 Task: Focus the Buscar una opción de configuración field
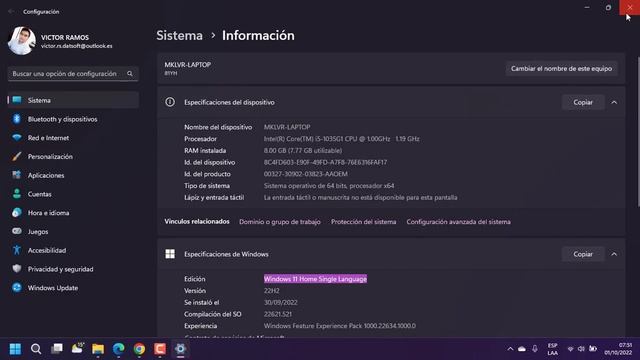click(x=73, y=74)
